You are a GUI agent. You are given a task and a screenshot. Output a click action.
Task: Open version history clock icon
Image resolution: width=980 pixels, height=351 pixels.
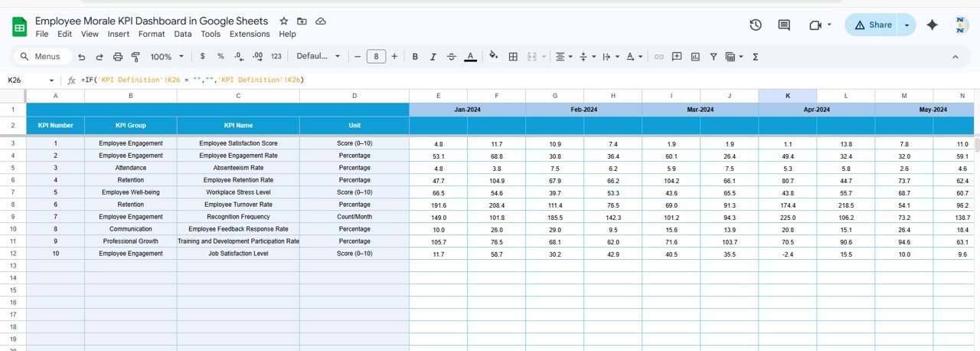pos(756,25)
